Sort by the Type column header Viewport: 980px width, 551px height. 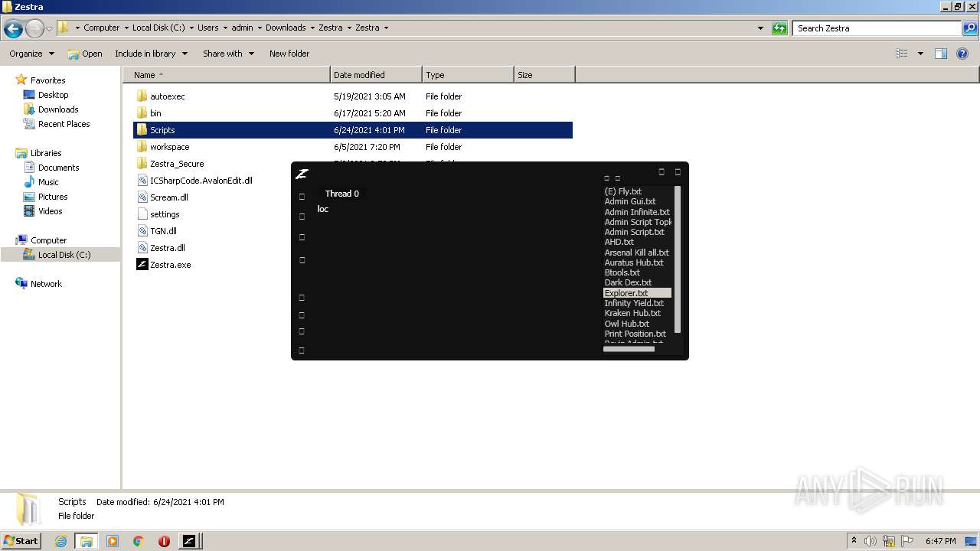468,75
